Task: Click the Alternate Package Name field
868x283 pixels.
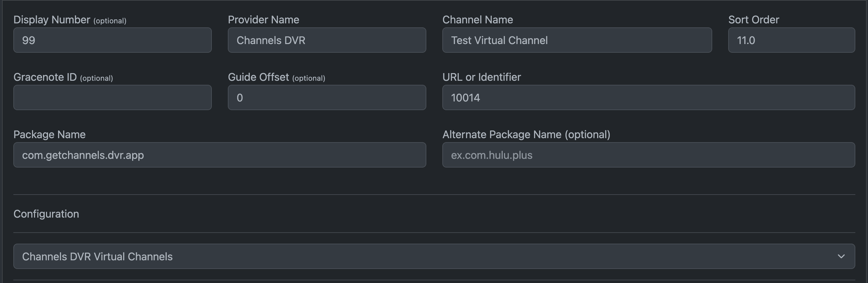Action: click(648, 155)
